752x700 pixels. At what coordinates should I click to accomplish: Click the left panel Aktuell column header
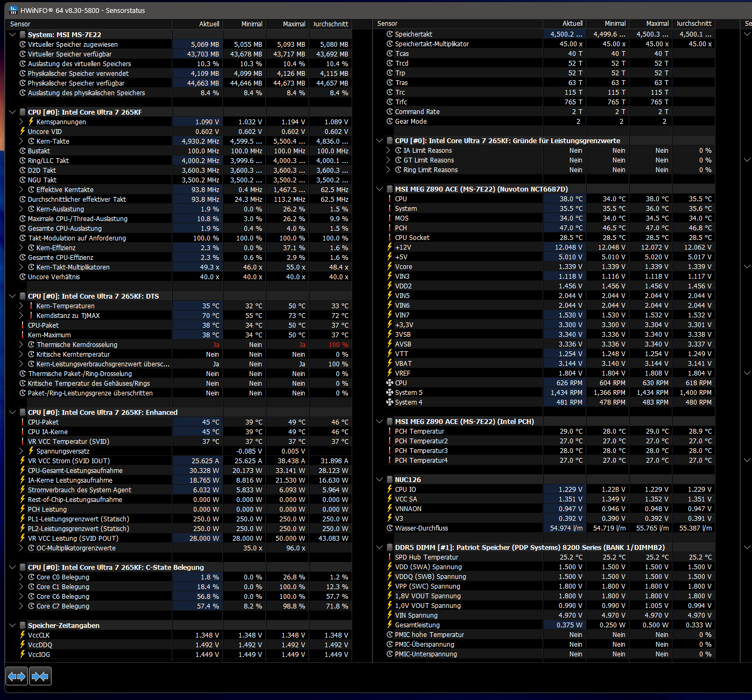point(198,24)
